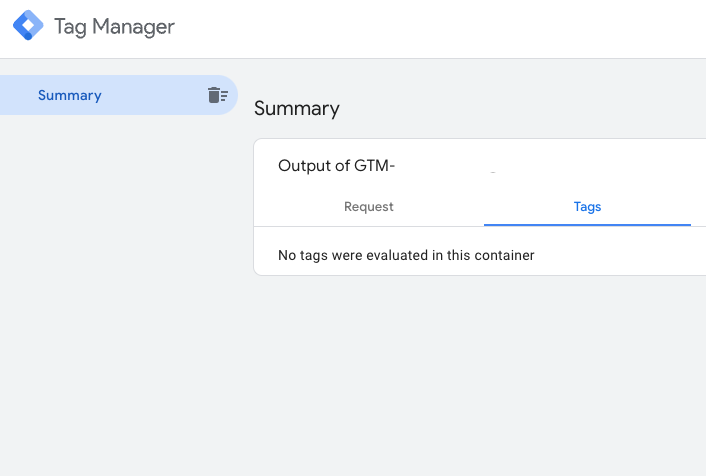Open the Tags tab
Image resolution: width=706 pixels, height=476 pixels.
(x=587, y=207)
